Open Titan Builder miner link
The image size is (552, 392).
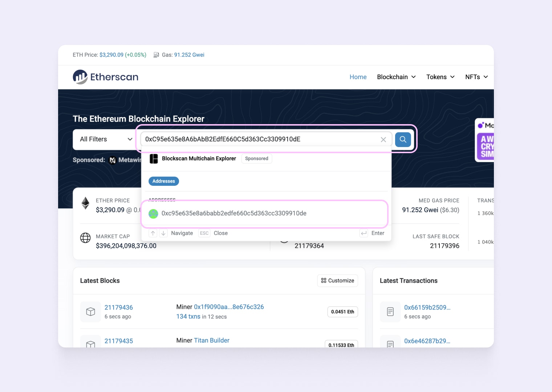pos(212,340)
